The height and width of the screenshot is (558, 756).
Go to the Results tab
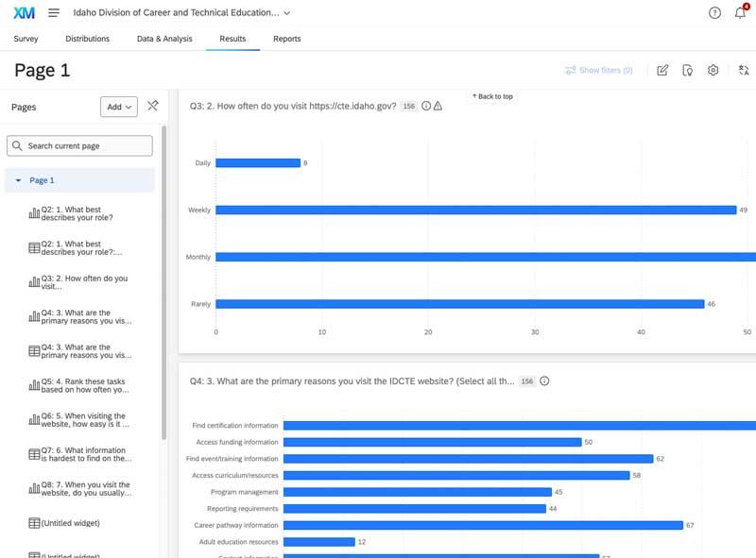point(232,39)
